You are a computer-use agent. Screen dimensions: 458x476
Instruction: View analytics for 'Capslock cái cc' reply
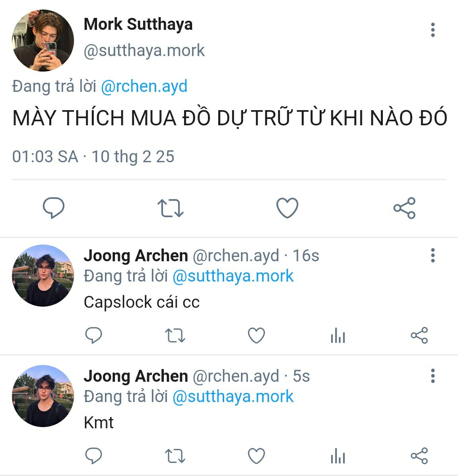click(x=338, y=336)
